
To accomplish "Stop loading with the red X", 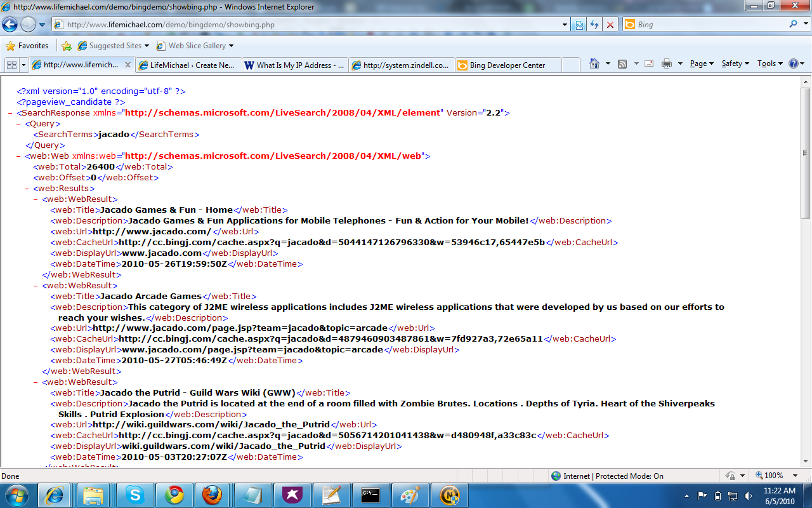I will [610, 25].
